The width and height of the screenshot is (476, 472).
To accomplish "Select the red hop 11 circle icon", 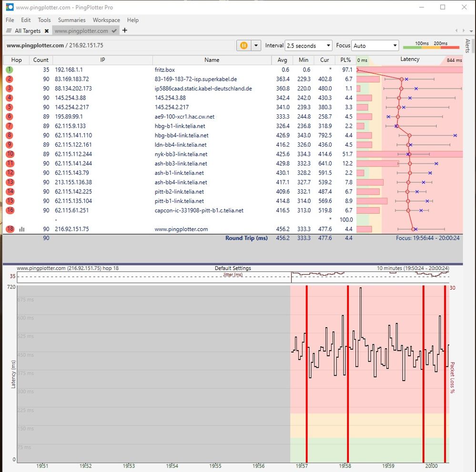I will [x=10, y=163].
